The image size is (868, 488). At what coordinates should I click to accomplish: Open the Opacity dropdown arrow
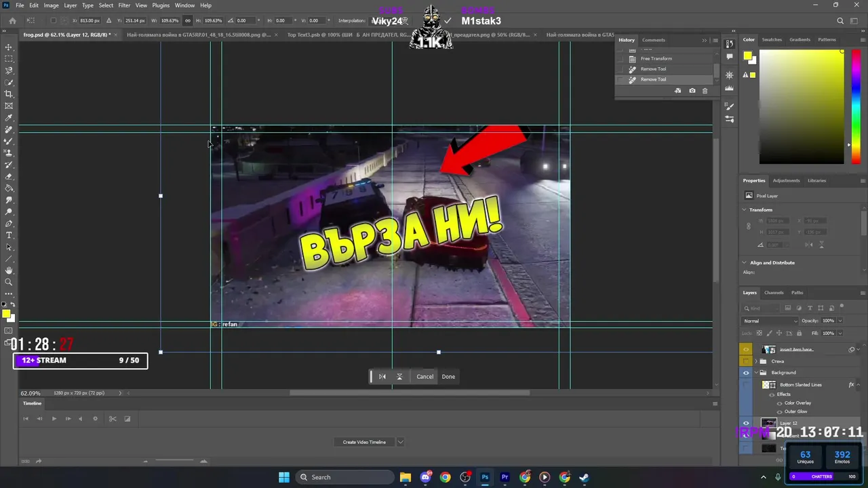840,321
